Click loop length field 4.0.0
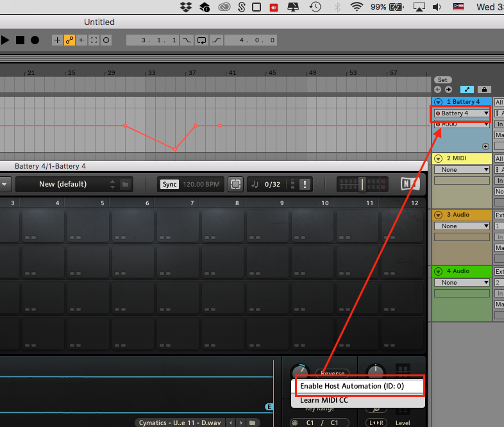The height and width of the screenshot is (427, 504). (x=251, y=40)
